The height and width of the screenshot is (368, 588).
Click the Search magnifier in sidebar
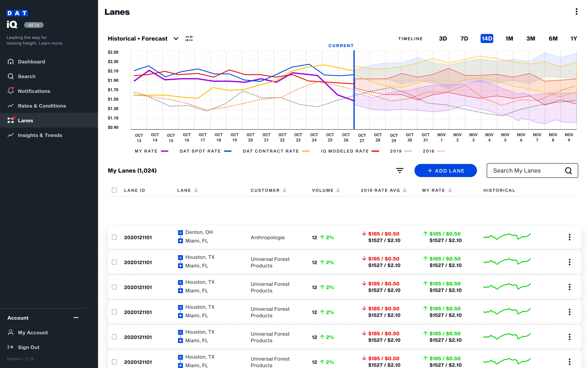pos(11,76)
